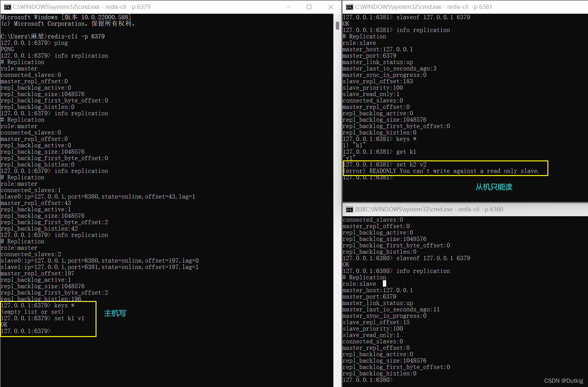This screenshot has height=387, width=588.
Task: Click 'redis-cli -p 6379' launch command line
Action: (x=53, y=36)
